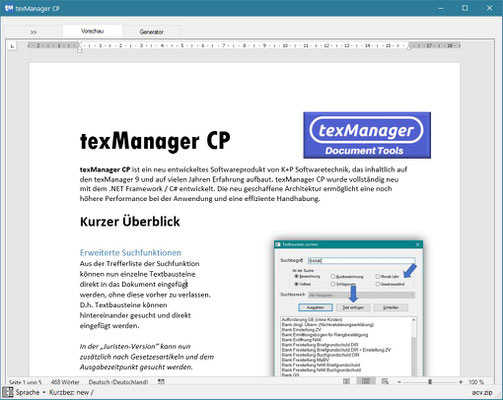Viewport: 503px width, 400px height.
Task: Open the Sprache dropdown menu
Action: (x=30, y=392)
